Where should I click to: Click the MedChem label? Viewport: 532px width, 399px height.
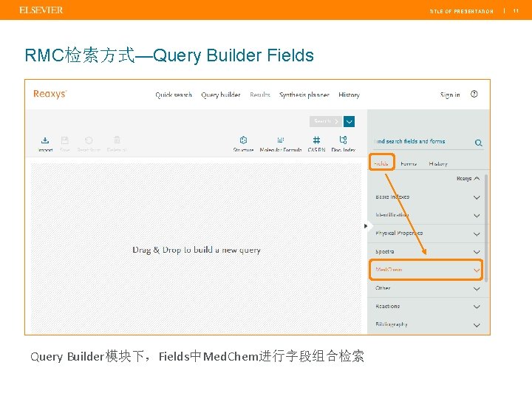pyautogui.click(x=389, y=270)
